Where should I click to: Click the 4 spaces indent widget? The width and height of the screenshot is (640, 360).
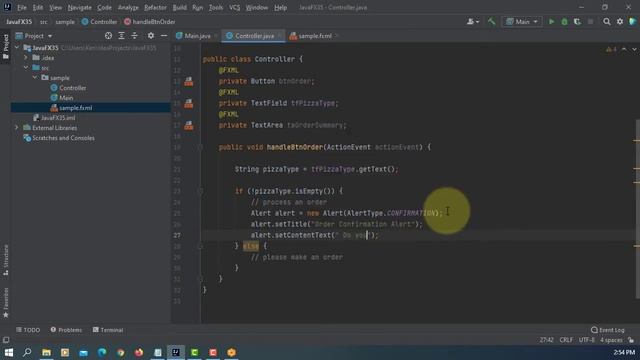611,340
